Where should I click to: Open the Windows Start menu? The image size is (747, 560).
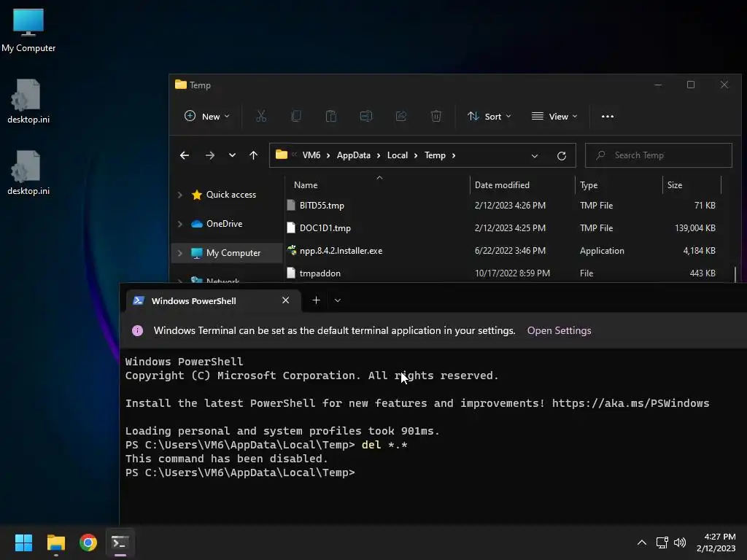point(23,542)
